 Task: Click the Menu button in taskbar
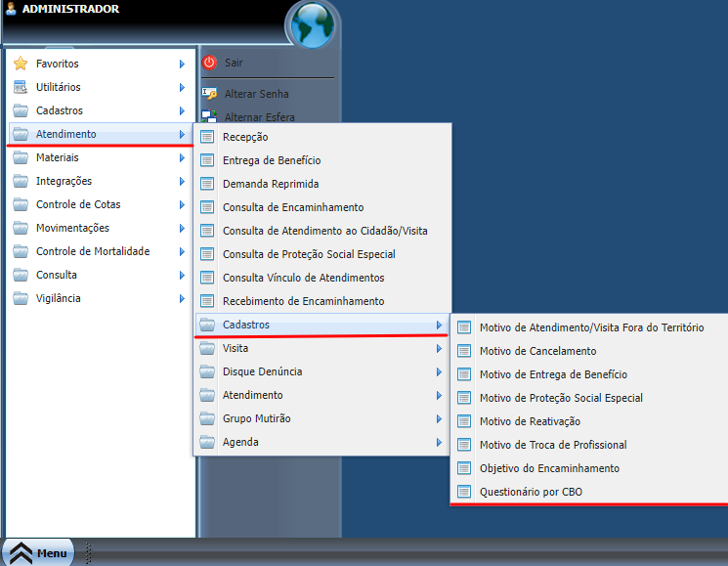(x=39, y=552)
